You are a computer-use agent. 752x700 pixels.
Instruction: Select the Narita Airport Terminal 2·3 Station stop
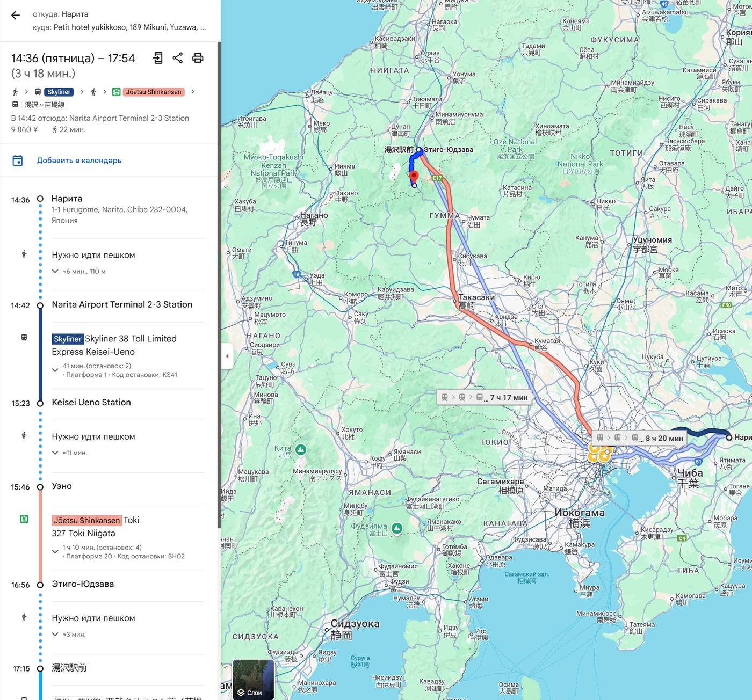point(122,304)
